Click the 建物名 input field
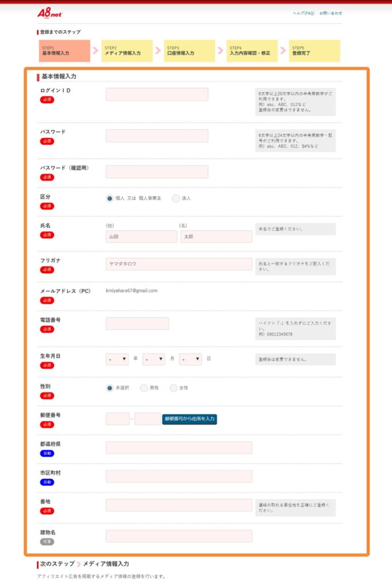This screenshot has width=392, height=588. click(x=178, y=536)
